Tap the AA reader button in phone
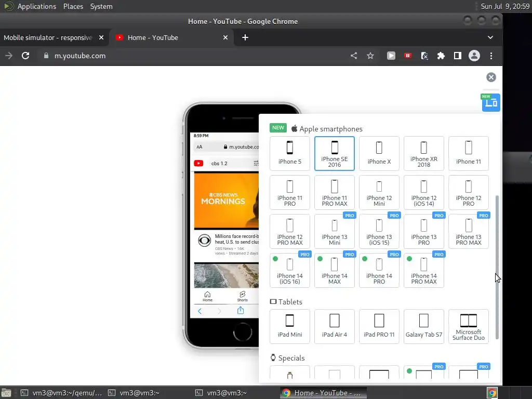 point(199,147)
